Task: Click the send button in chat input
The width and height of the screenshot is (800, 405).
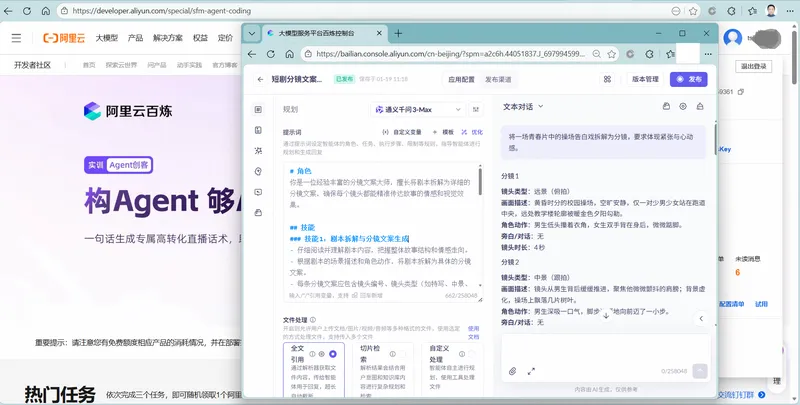Action: click(x=700, y=371)
